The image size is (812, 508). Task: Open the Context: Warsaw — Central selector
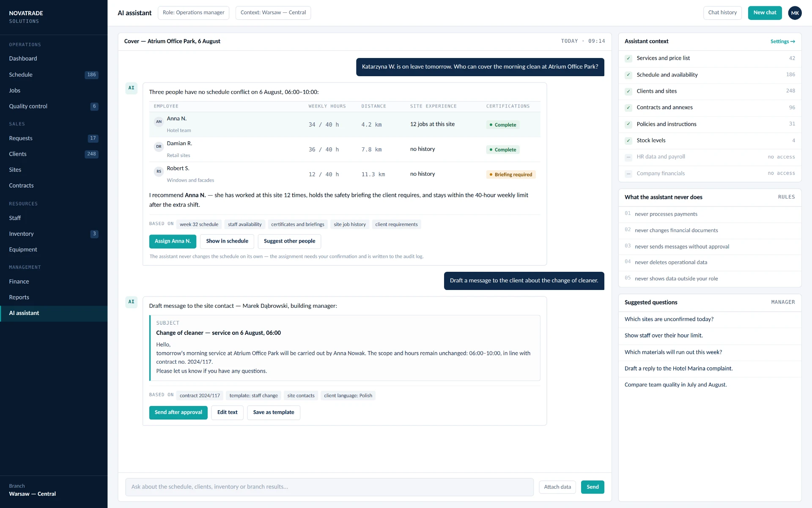[x=273, y=13]
